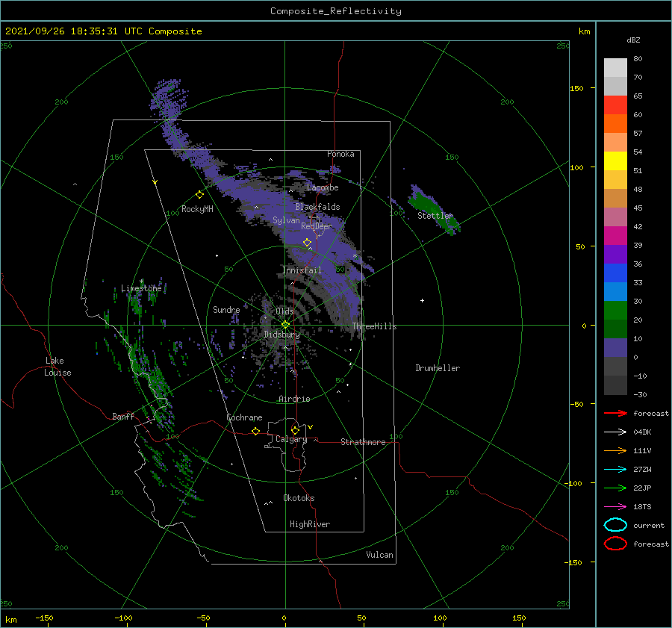
Task: Pick the bright yellow 54 dBZ swatch
Action: click(615, 161)
